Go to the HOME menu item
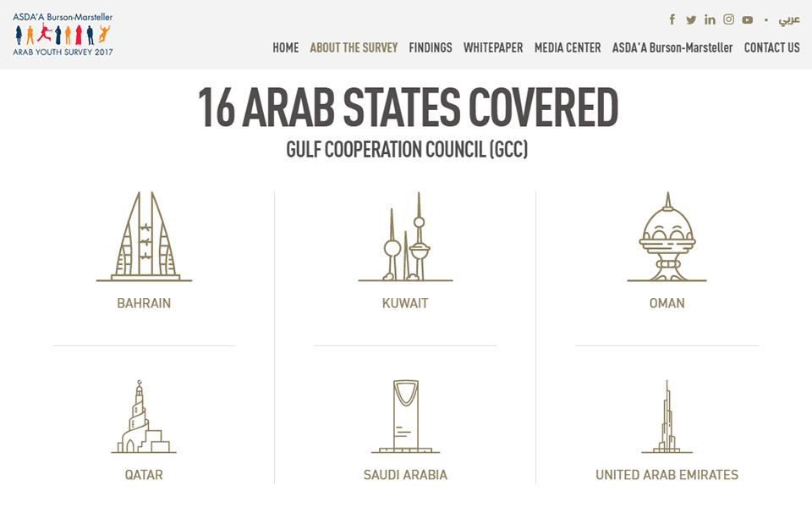This screenshot has height=508, width=812. click(286, 47)
